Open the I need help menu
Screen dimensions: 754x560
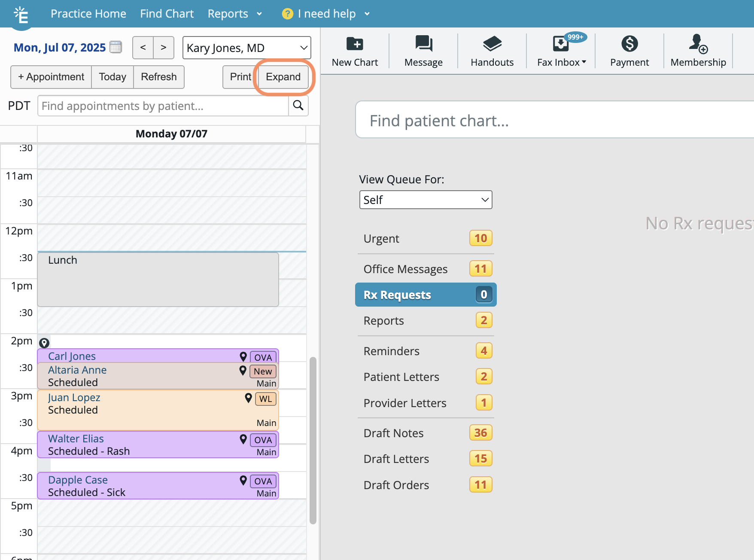pos(326,14)
